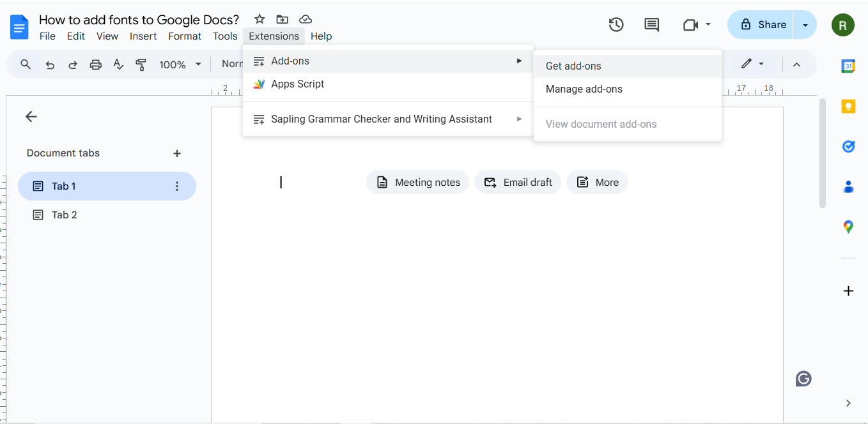The image size is (868, 424).
Task: Select Tab 1 in document tabs
Action: (107, 186)
